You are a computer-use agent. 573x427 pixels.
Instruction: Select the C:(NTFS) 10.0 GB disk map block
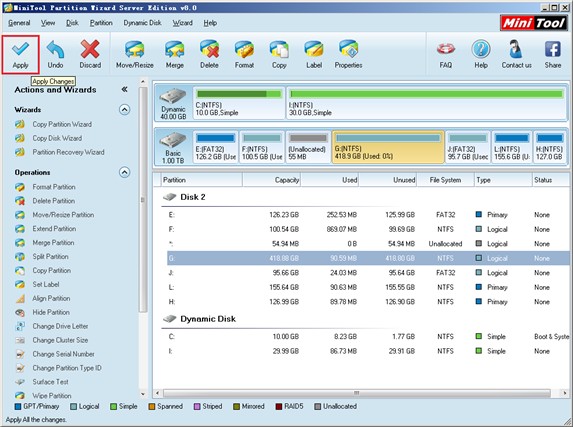click(239, 103)
